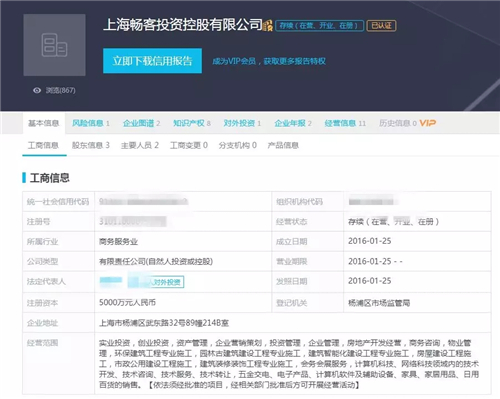Viewport: 500px width, 399px height.
Task: Click the gold badge icon after company name
Action: [268, 25]
